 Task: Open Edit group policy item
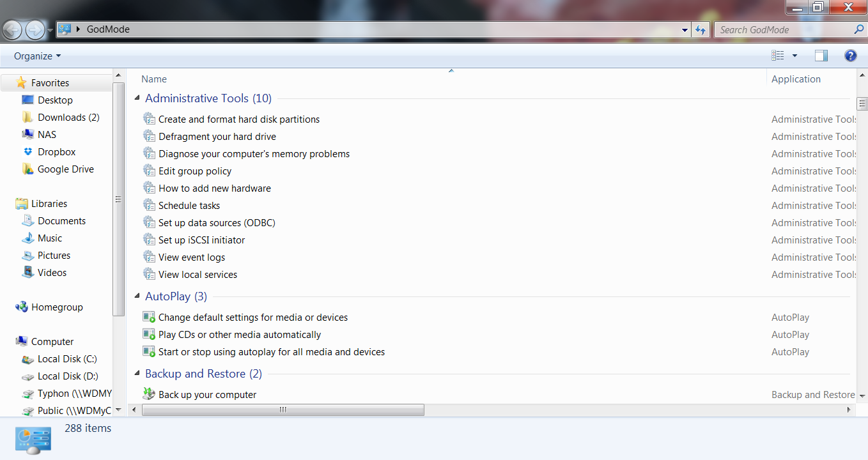tap(195, 171)
